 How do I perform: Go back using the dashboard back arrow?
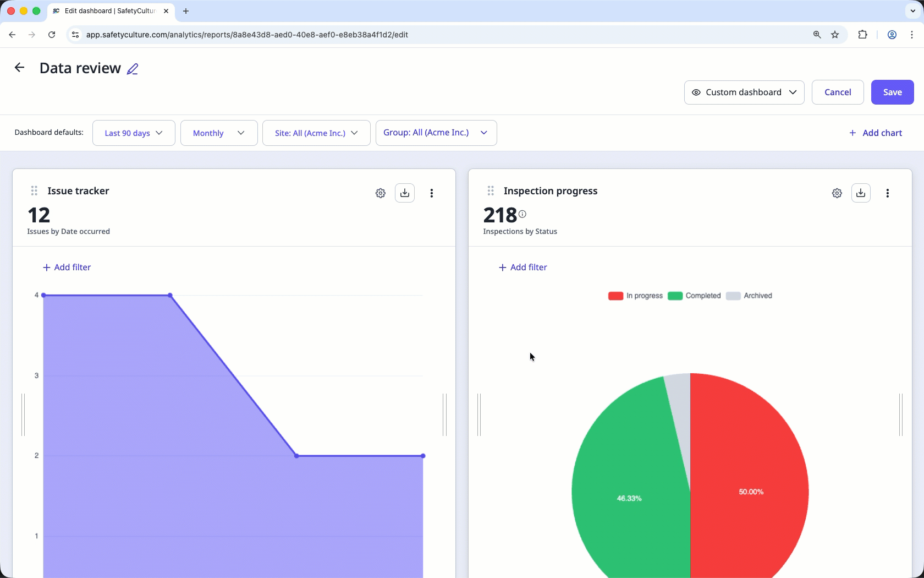tap(19, 68)
